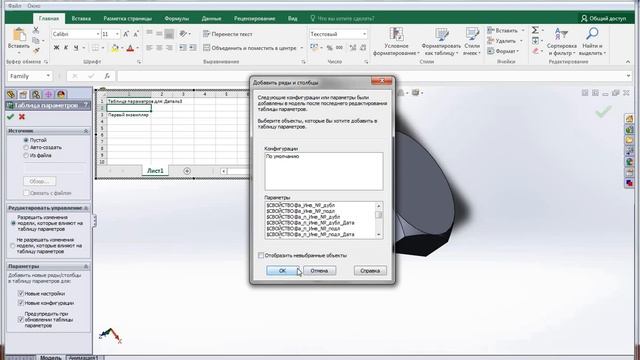This screenshot has height=360, width=640.
Task: Click the Общий доступ share button
Action: [603, 18]
